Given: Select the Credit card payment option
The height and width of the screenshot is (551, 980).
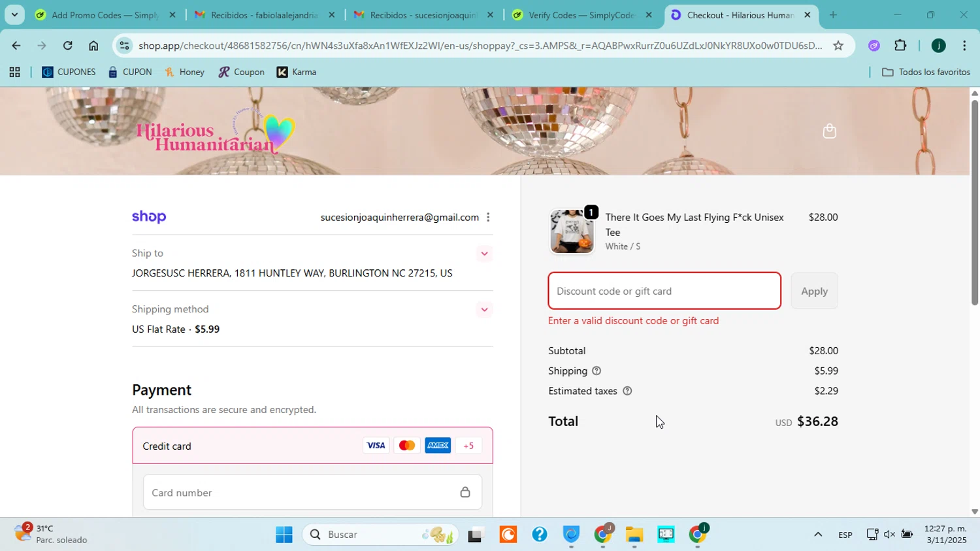Looking at the screenshot, I should point(312,446).
